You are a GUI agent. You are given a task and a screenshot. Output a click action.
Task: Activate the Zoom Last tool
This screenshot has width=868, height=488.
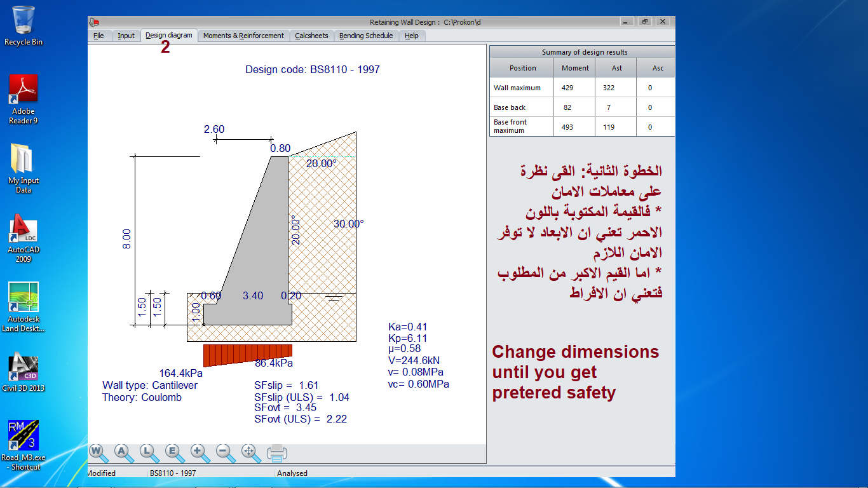[147, 451]
